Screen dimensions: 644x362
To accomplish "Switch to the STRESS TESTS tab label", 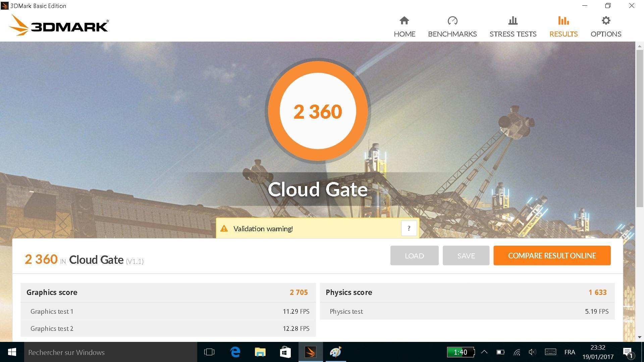I will 513,34.
